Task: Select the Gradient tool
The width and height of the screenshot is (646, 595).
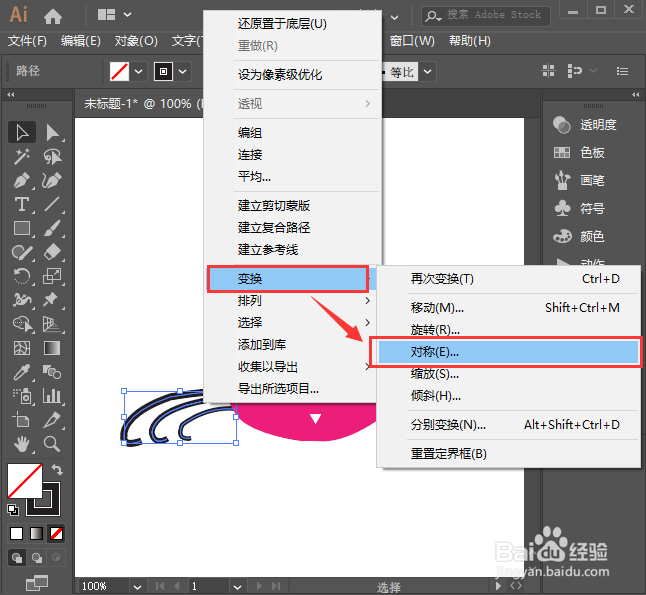Action: [52, 348]
